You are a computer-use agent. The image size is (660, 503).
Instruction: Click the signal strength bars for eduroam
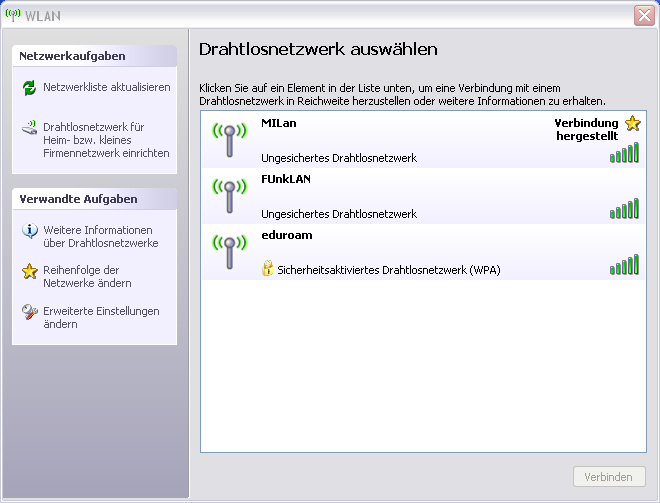tap(624, 264)
